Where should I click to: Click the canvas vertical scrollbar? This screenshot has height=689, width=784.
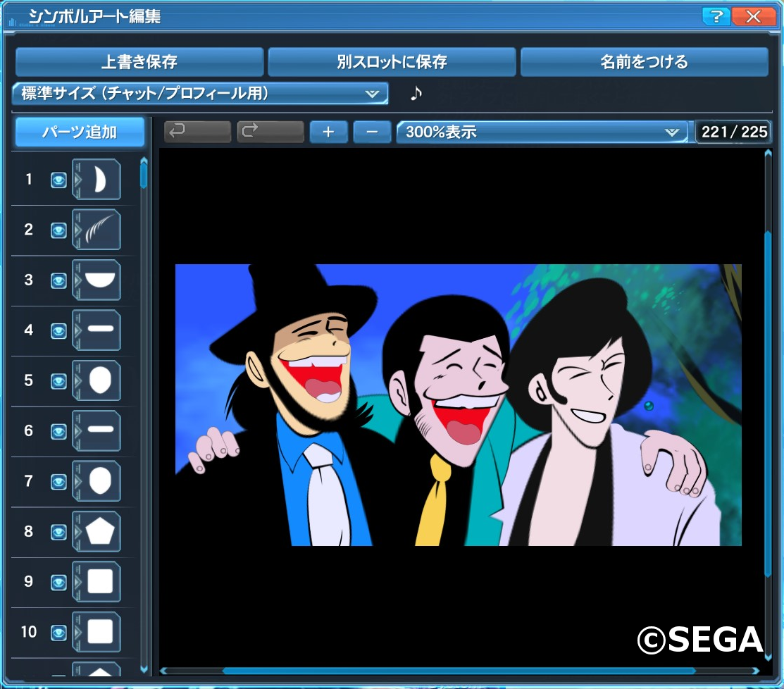coord(768,405)
